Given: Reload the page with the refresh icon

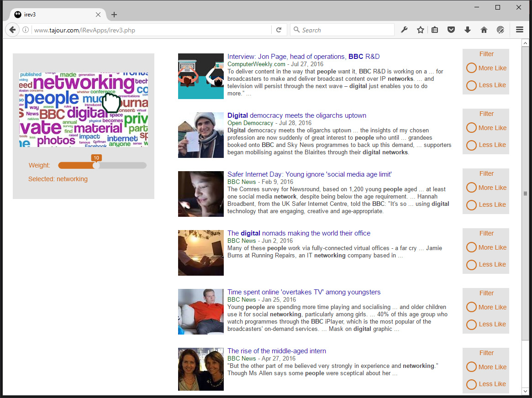Looking at the screenshot, I should pos(279,30).
